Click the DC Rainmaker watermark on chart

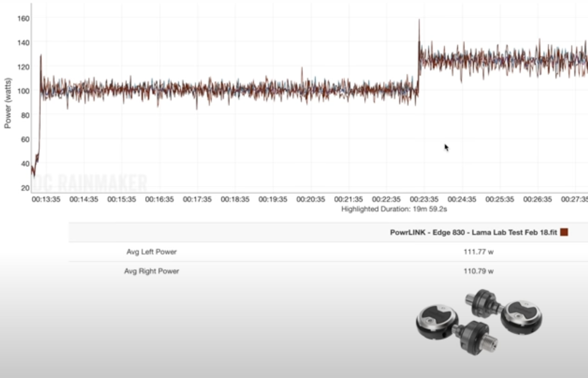(90, 183)
